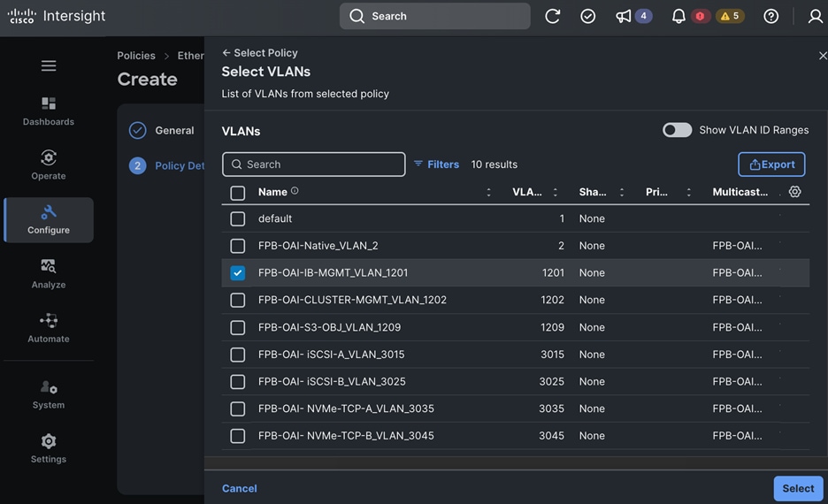Check the FPB-OAI-CLUSTER-MGMT_VLAN_1202 checkbox
828x504 pixels.
coord(238,300)
